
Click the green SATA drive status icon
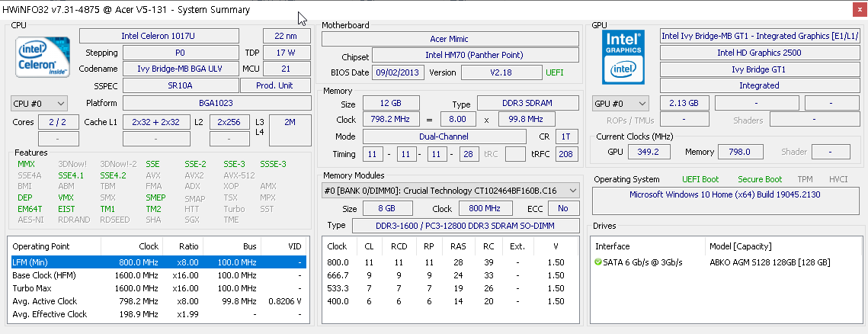click(598, 262)
